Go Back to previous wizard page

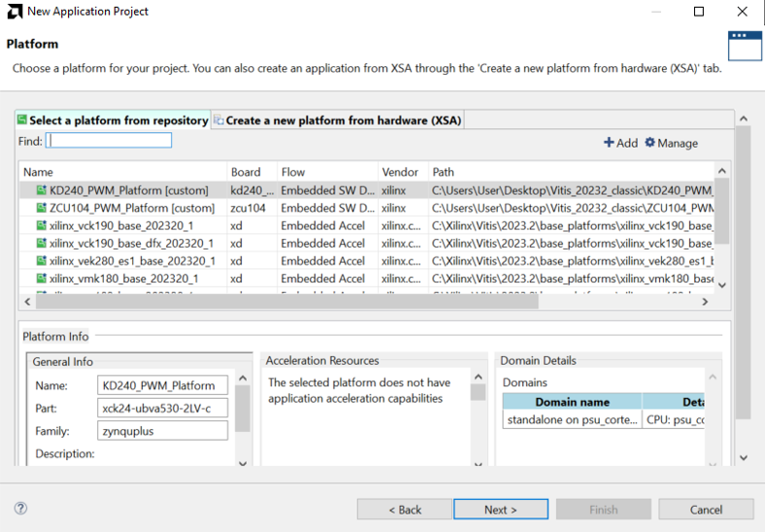(405, 509)
